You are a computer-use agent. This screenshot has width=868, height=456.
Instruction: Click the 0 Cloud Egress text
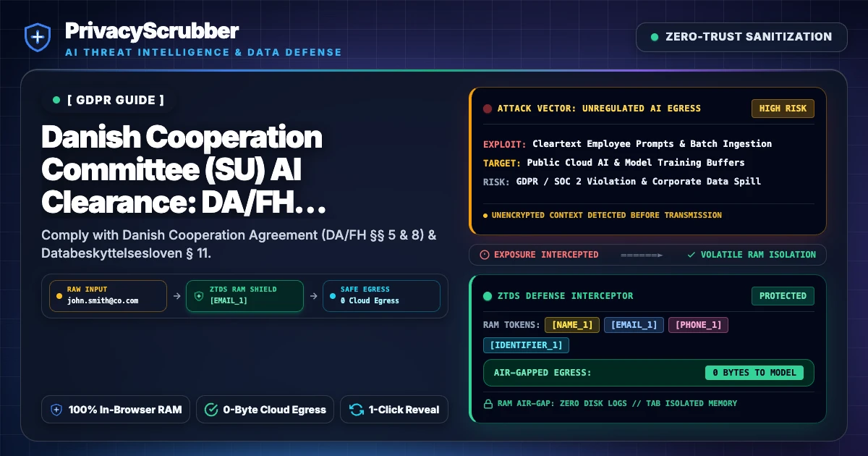coord(370,300)
